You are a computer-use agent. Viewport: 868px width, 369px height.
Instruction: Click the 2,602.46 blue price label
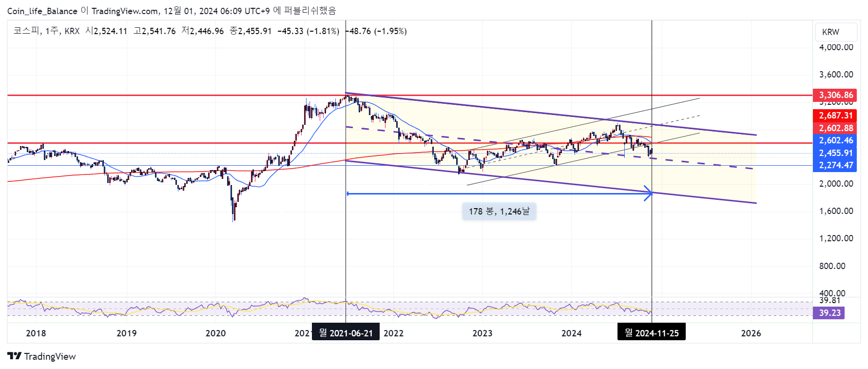pos(835,140)
